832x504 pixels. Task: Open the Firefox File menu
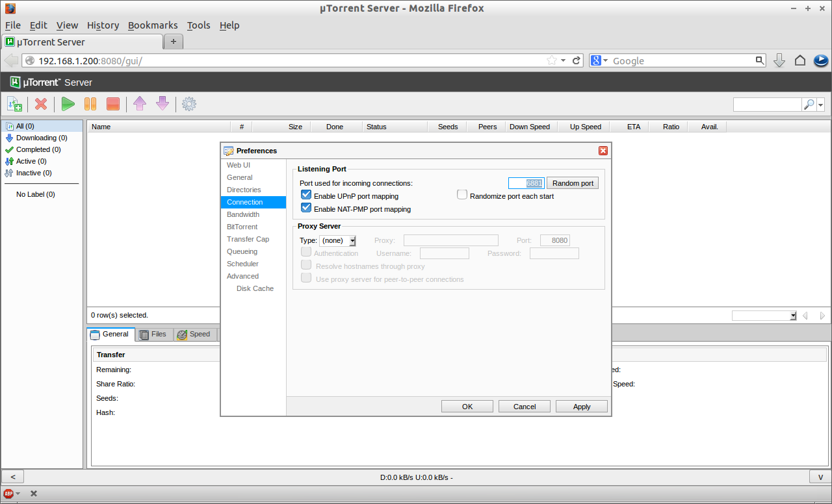point(13,25)
